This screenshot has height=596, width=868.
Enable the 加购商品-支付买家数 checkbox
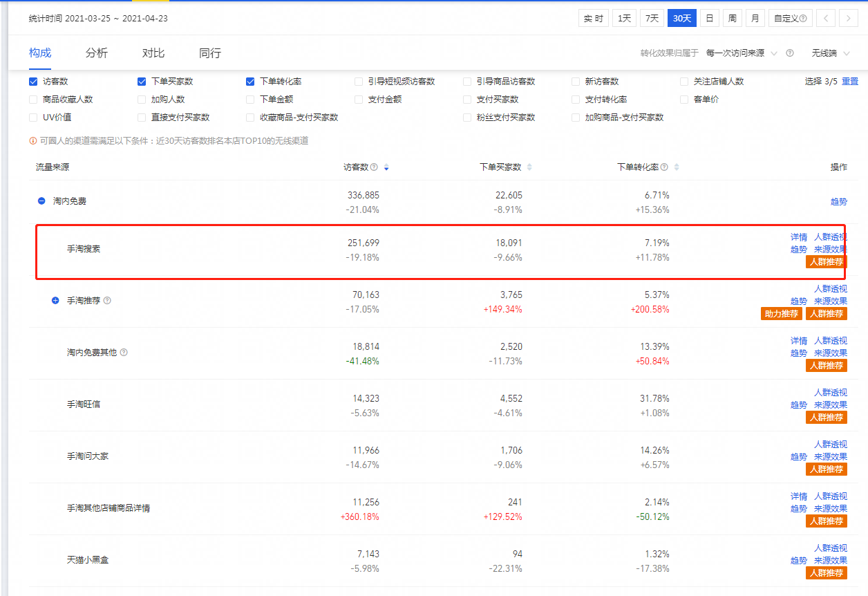[x=576, y=118]
